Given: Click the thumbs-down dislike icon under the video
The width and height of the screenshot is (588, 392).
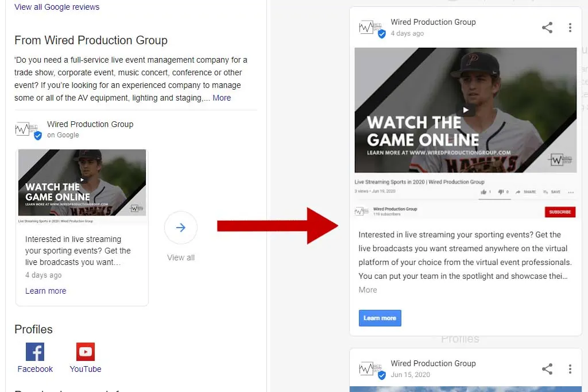Looking at the screenshot, I should [501, 192].
